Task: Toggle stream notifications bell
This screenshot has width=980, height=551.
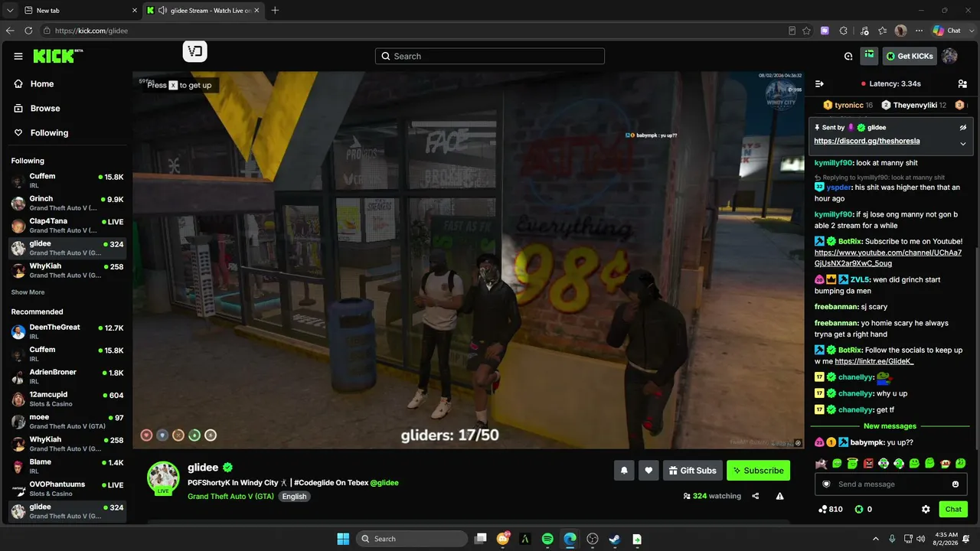Action: pos(624,471)
